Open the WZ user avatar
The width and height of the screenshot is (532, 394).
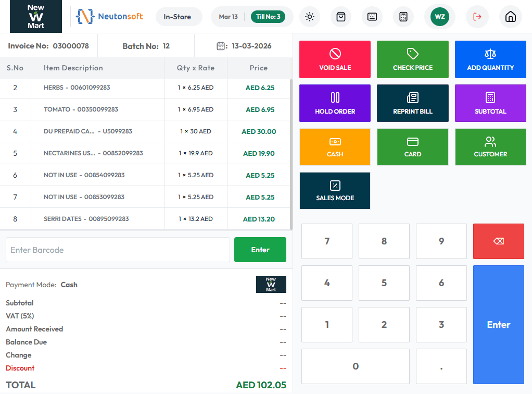point(440,17)
